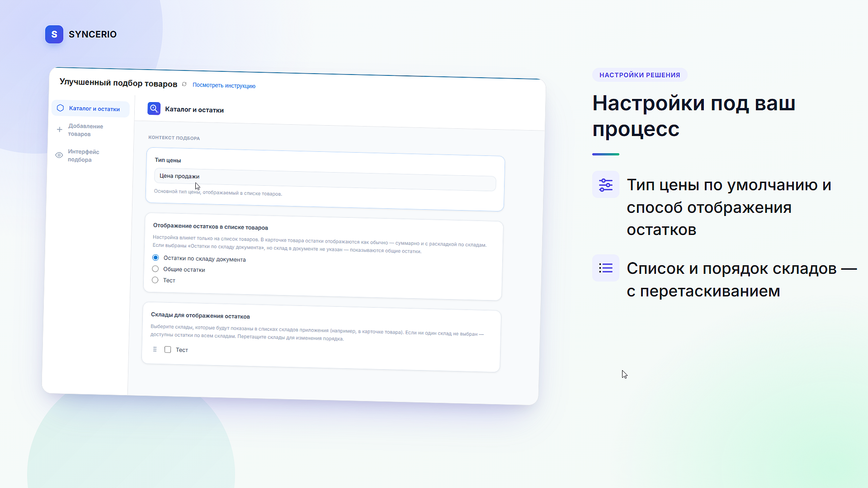Click the 'НАСТРОЙКИ РЕШЕНИЯ' badge
This screenshot has width=868, height=488.
coord(640,75)
